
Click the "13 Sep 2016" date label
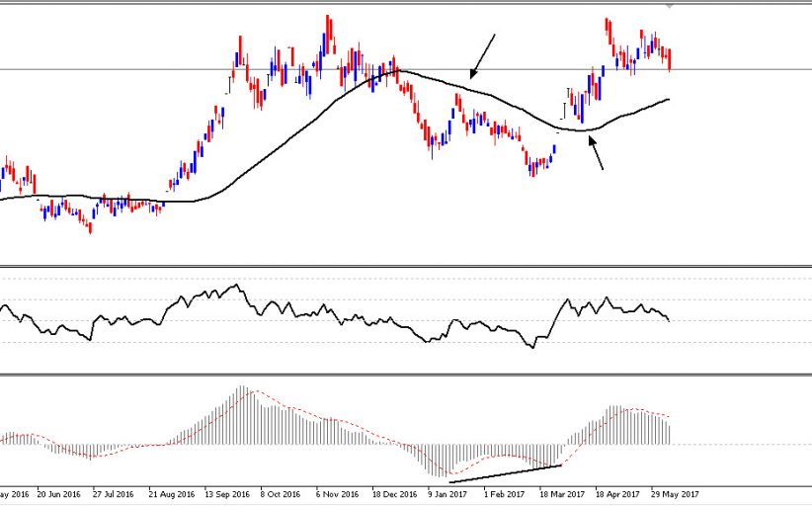(x=227, y=494)
